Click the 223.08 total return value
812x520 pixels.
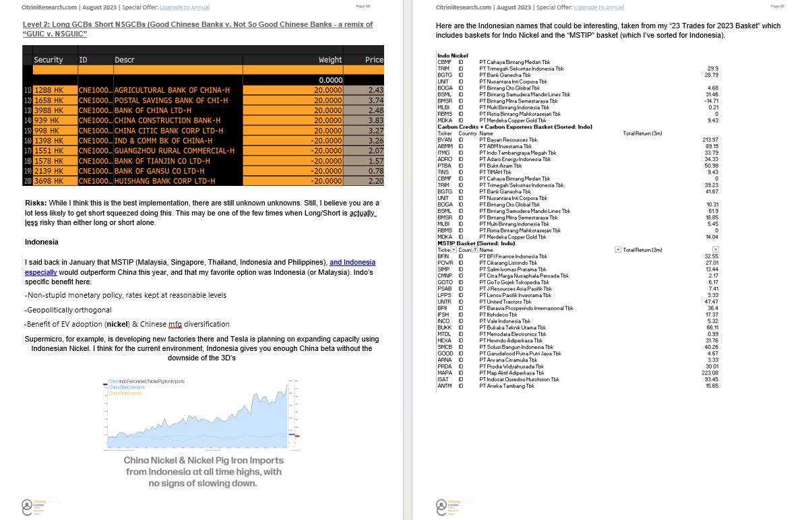tap(711, 373)
